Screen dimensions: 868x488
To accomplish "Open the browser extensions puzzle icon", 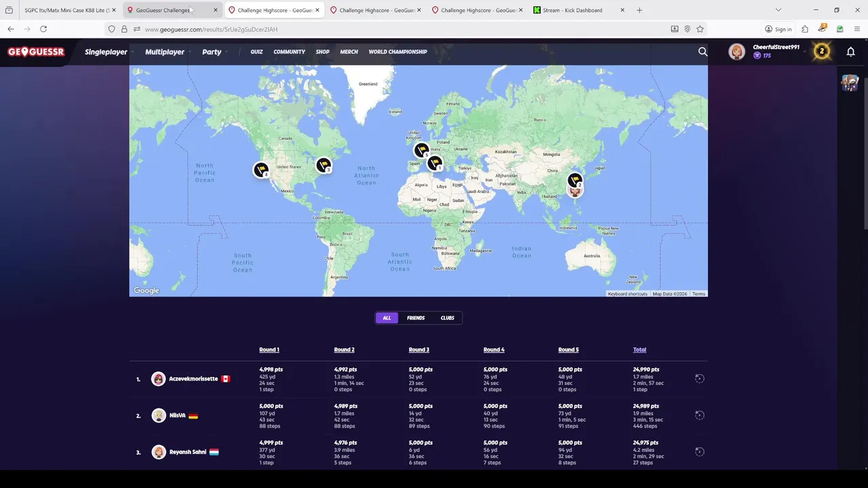I will tap(805, 29).
